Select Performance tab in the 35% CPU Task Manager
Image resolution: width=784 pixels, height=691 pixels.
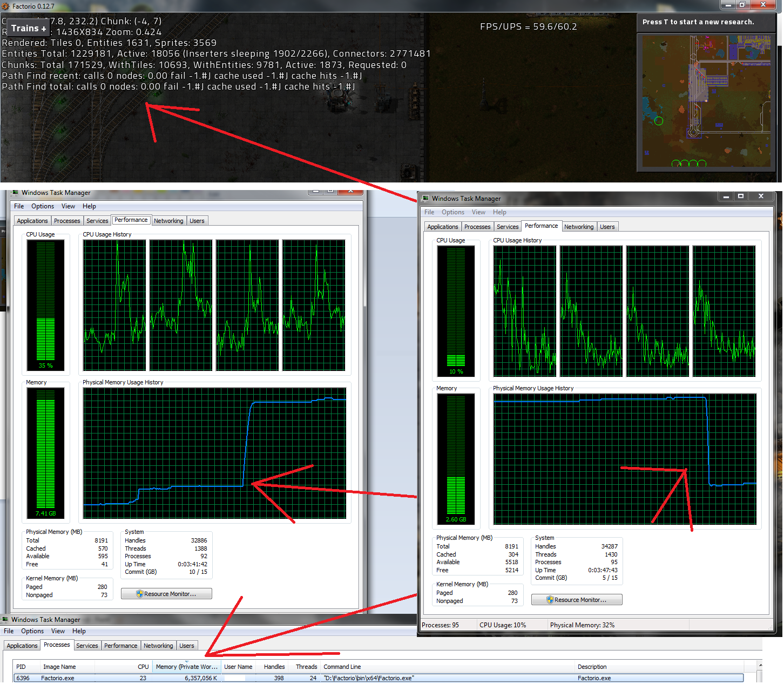click(x=131, y=220)
